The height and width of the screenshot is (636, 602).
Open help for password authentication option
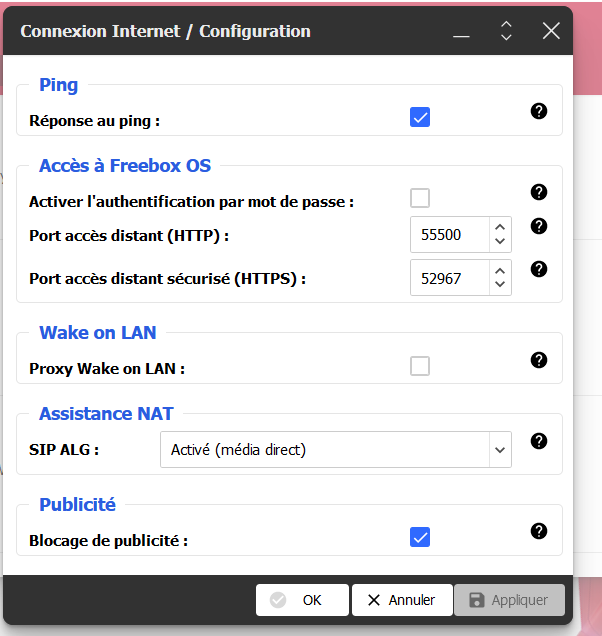coord(539,192)
